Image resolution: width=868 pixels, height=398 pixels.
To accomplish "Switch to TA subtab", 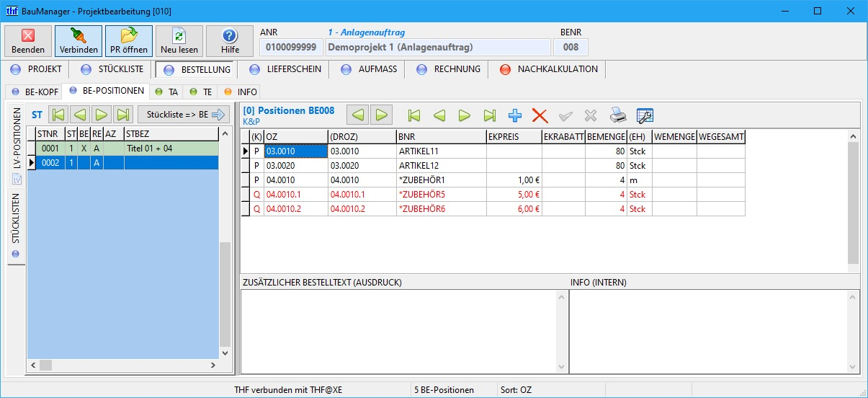I will pos(166,92).
